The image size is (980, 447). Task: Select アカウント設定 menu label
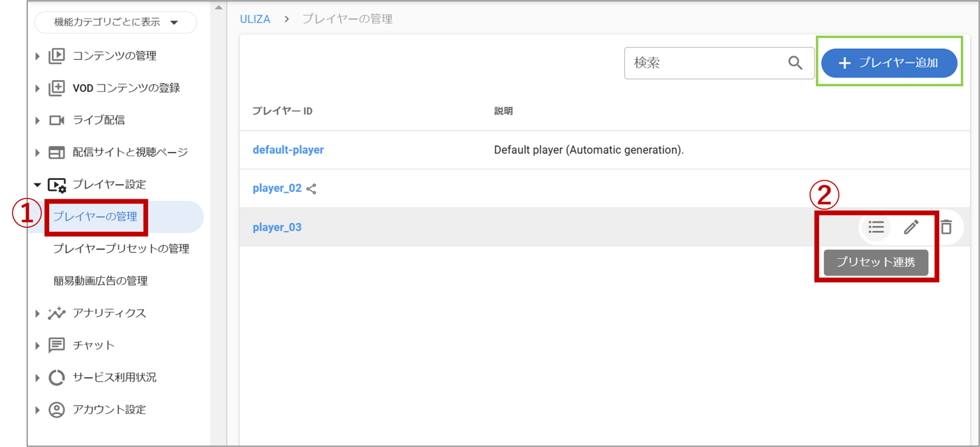click(109, 410)
